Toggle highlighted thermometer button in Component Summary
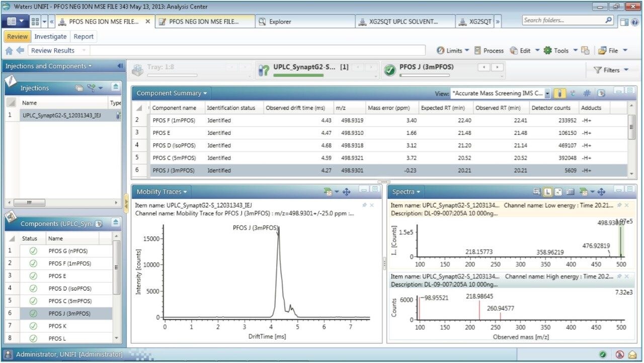 559,93
